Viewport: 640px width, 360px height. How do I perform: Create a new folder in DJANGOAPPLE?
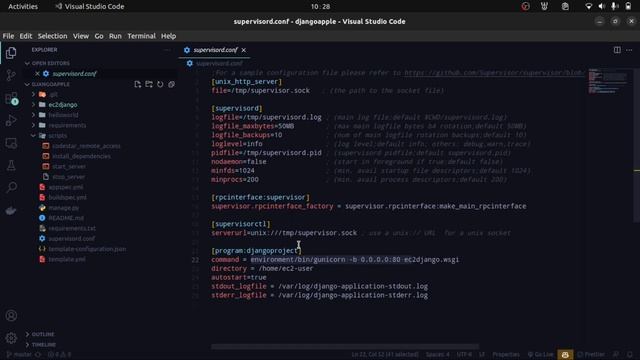(149, 84)
